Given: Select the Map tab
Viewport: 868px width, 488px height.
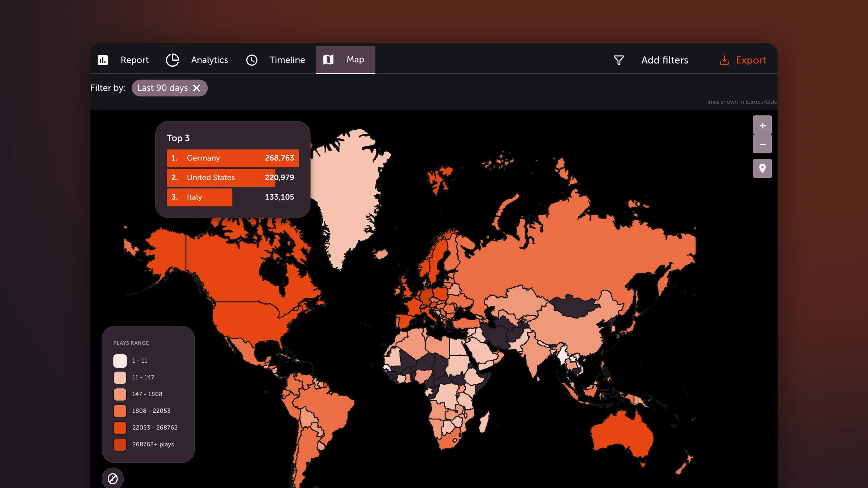Looking at the screenshot, I should point(345,60).
